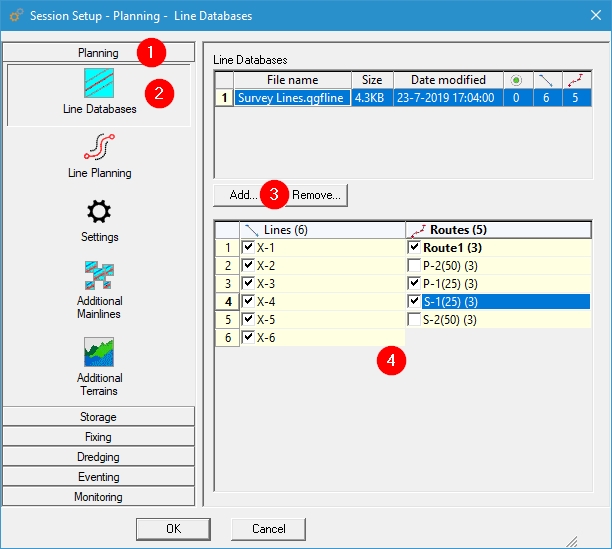Uncheck the X-1 line checkbox
The width and height of the screenshot is (612, 549).
248,247
